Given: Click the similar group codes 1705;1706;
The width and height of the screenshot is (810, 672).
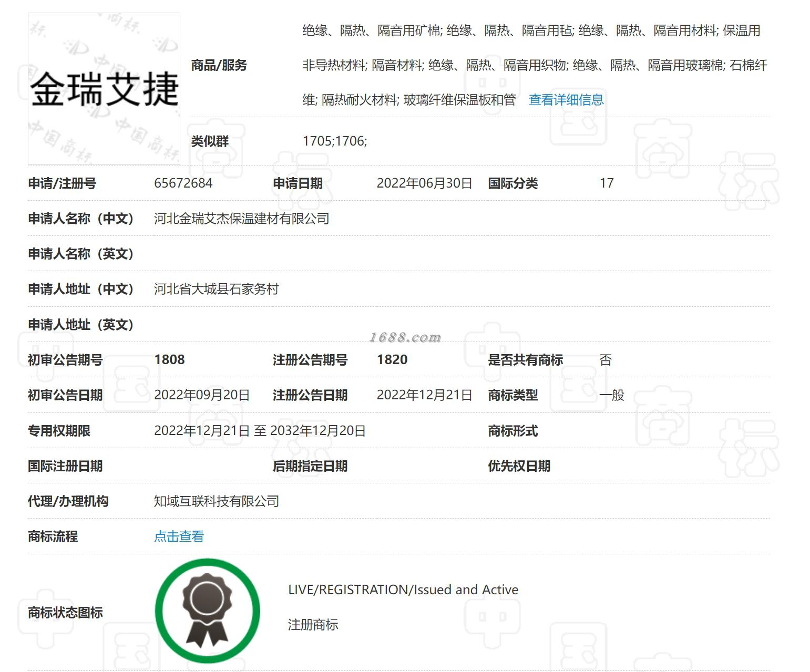Looking at the screenshot, I should click(335, 141).
